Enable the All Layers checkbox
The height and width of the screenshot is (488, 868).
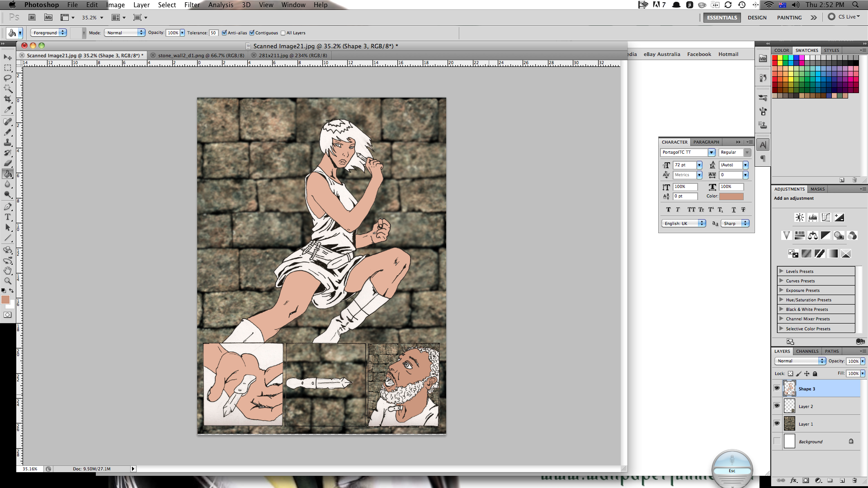(283, 33)
